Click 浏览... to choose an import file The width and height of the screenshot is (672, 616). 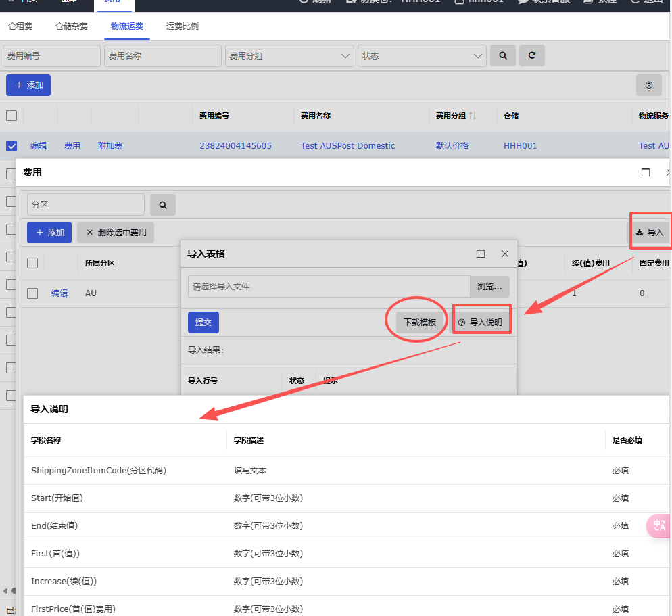pos(489,287)
